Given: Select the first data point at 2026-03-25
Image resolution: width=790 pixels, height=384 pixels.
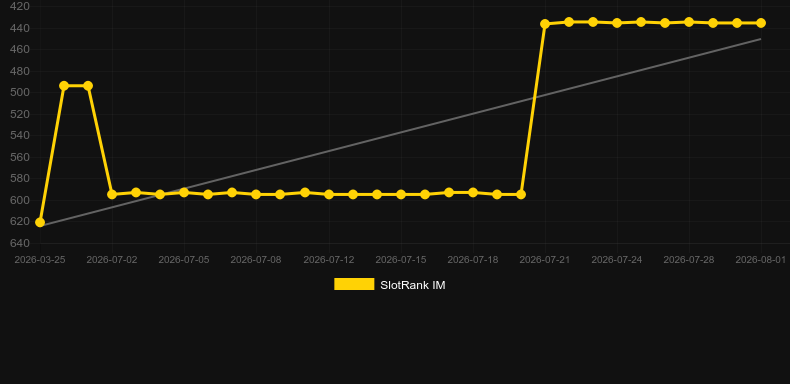Looking at the screenshot, I should point(40,222).
